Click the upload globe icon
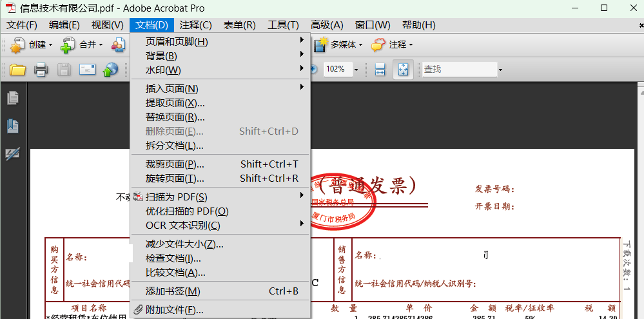This screenshot has height=319, width=644. (x=110, y=70)
